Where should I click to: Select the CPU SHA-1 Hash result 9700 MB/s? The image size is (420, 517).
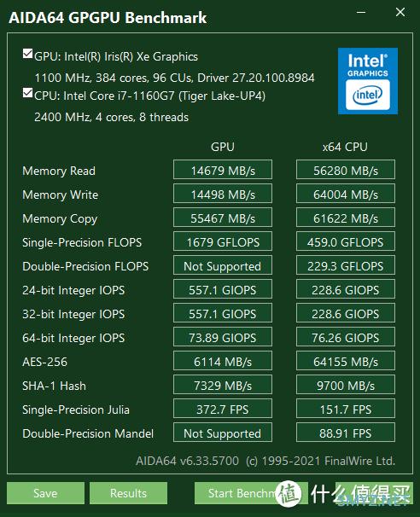click(346, 385)
